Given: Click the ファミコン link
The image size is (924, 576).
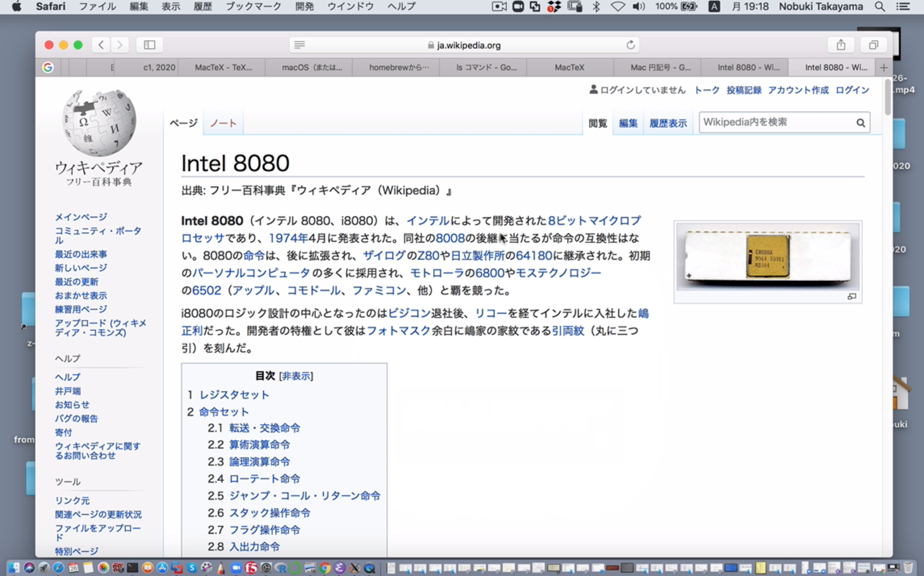Looking at the screenshot, I should pos(379,290).
